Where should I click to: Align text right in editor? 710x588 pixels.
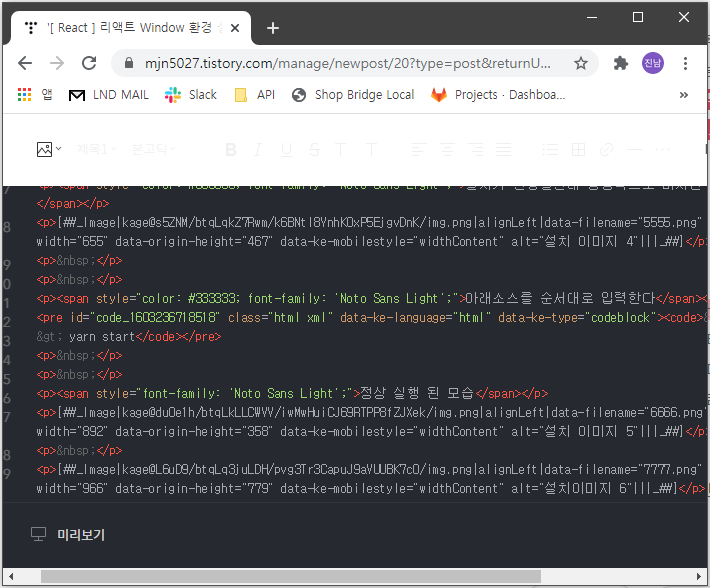click(x=475, y=149)
